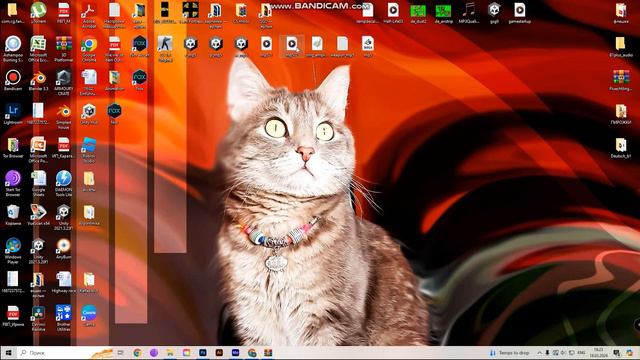Screen dimensions: 640x360
Task: Select the Animation folder icon
Action: 114,80
